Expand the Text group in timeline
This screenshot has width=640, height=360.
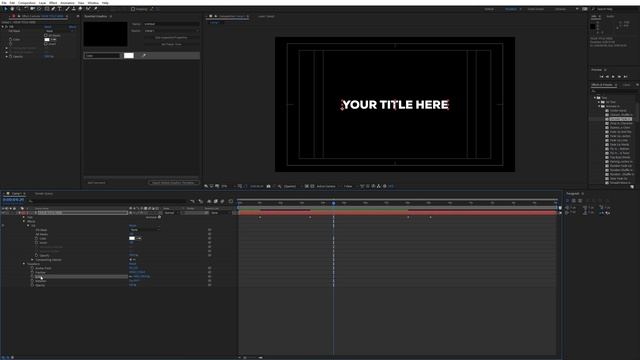[x=23, y=217]
